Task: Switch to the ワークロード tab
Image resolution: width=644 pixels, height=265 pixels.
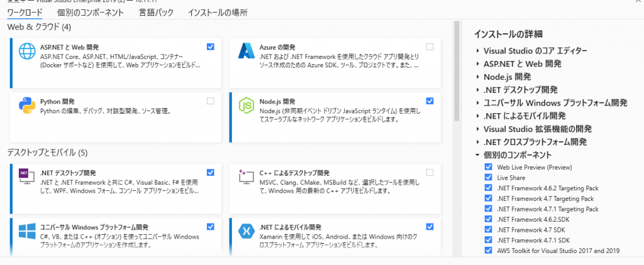Action: tap(25, 13)
